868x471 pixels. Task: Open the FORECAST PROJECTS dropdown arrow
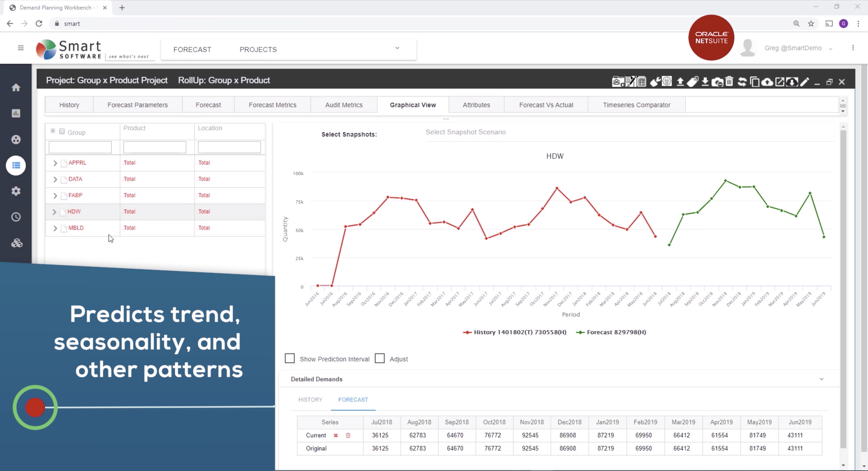pyautogui.click(x=397, y=48)
